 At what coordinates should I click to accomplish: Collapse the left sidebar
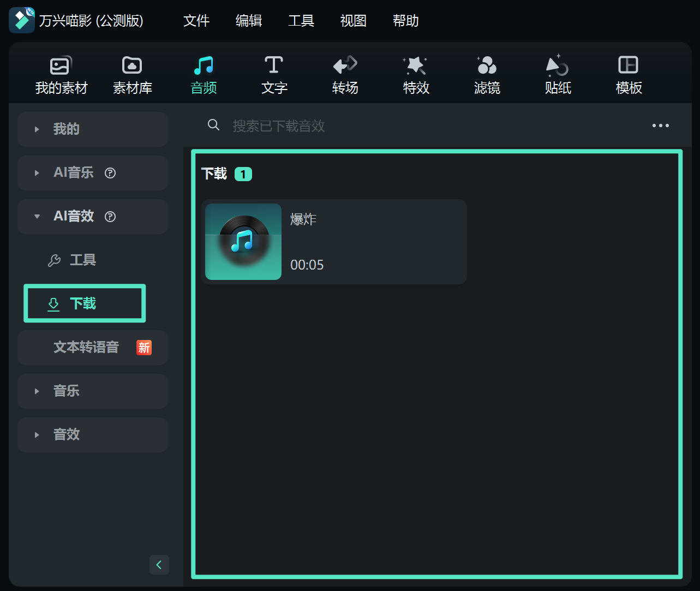coord(159,565)
